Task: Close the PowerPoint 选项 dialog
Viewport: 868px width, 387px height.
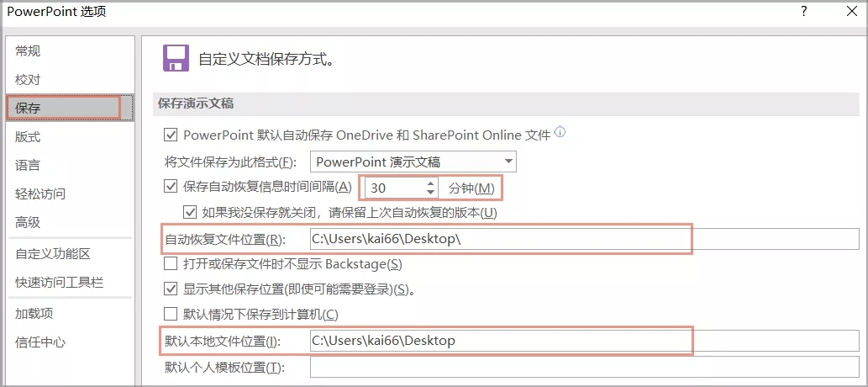Action: 852,12
